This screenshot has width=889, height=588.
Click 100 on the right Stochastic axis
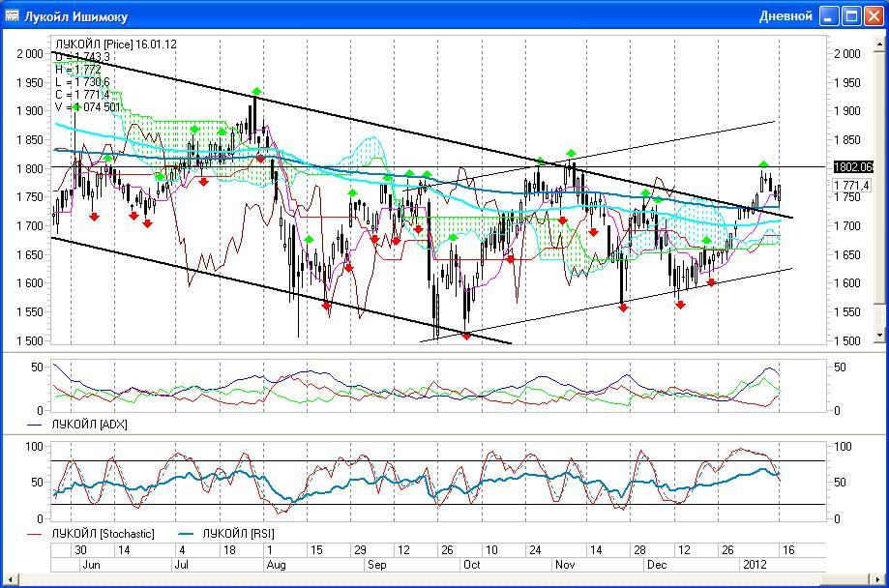point(843,447)
